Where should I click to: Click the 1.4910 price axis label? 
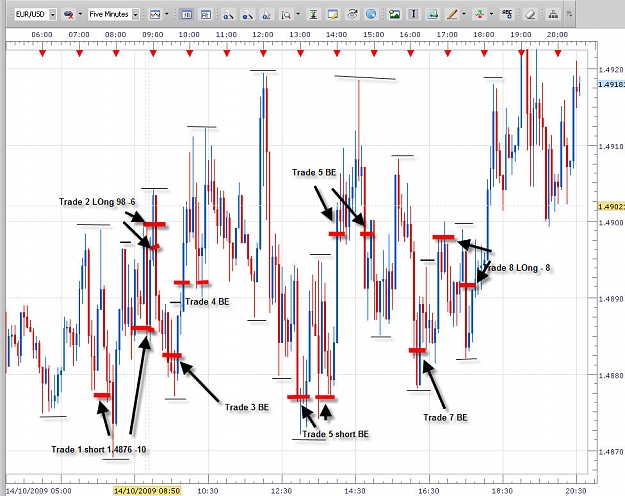click(x=611, y=146)
